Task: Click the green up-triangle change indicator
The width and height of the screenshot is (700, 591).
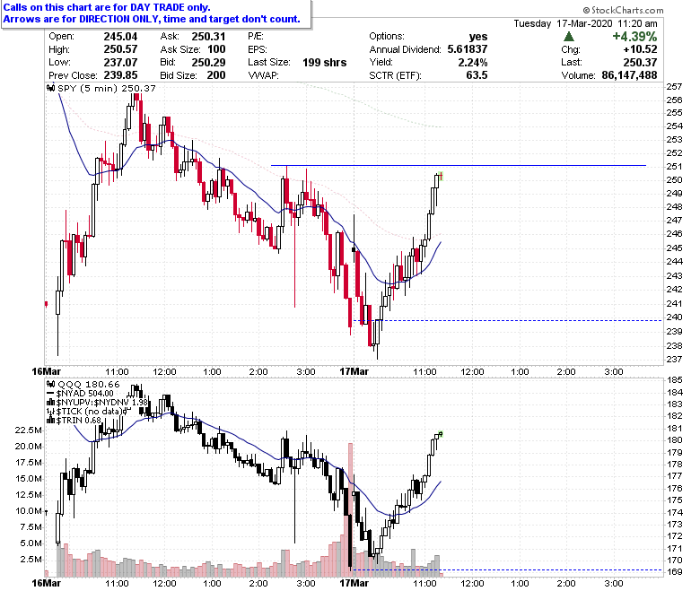Action: [569, 37]
